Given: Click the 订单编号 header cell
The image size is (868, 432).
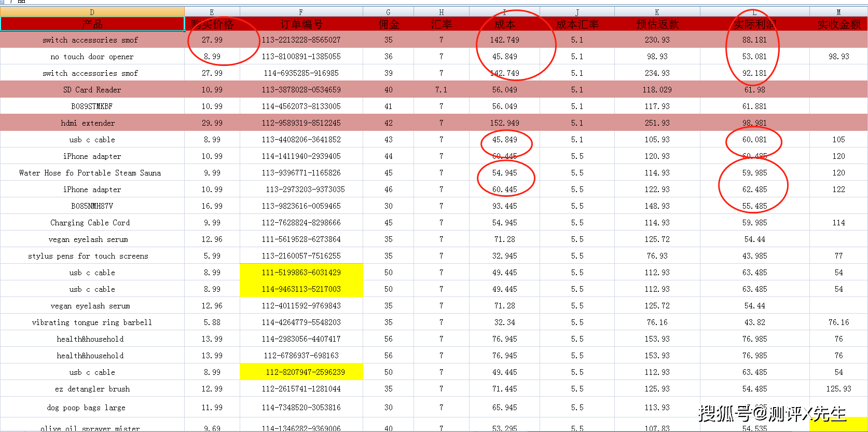Looking at the screenshot, I should pyautogui.click(x=301, y=24).
